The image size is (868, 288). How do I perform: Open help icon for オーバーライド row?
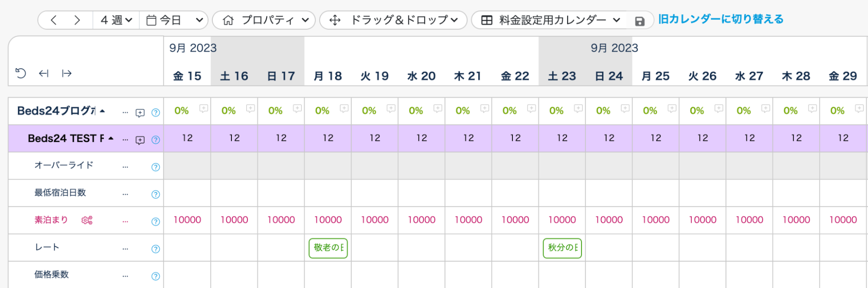point(155,167)
